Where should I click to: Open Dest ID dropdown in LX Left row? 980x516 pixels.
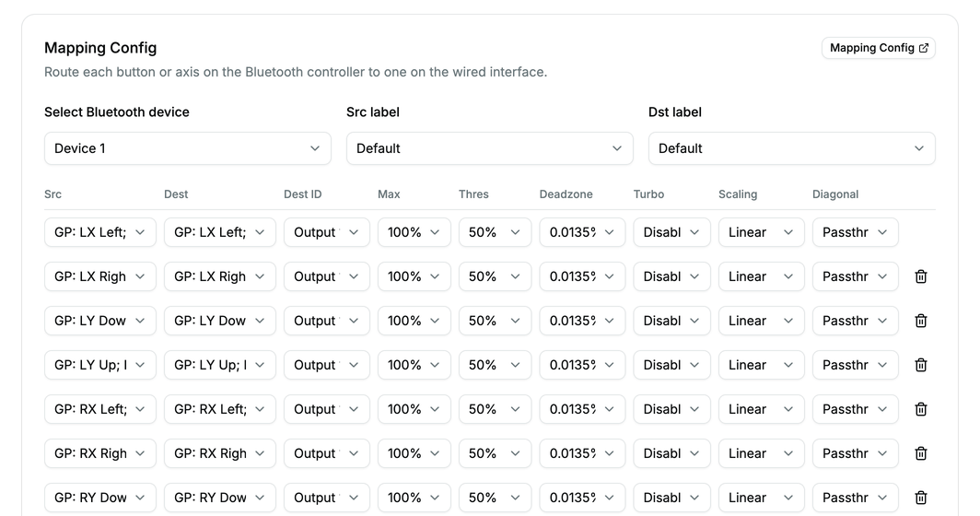click(x=327, y=232)
